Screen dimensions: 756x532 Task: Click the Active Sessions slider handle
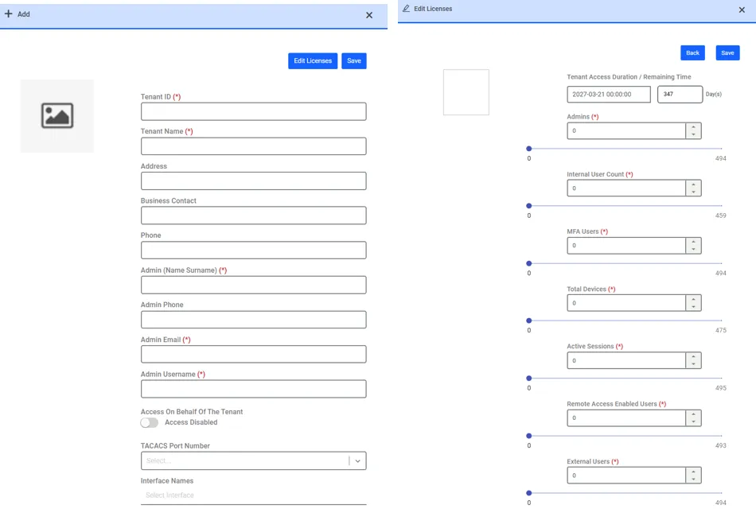529,379
